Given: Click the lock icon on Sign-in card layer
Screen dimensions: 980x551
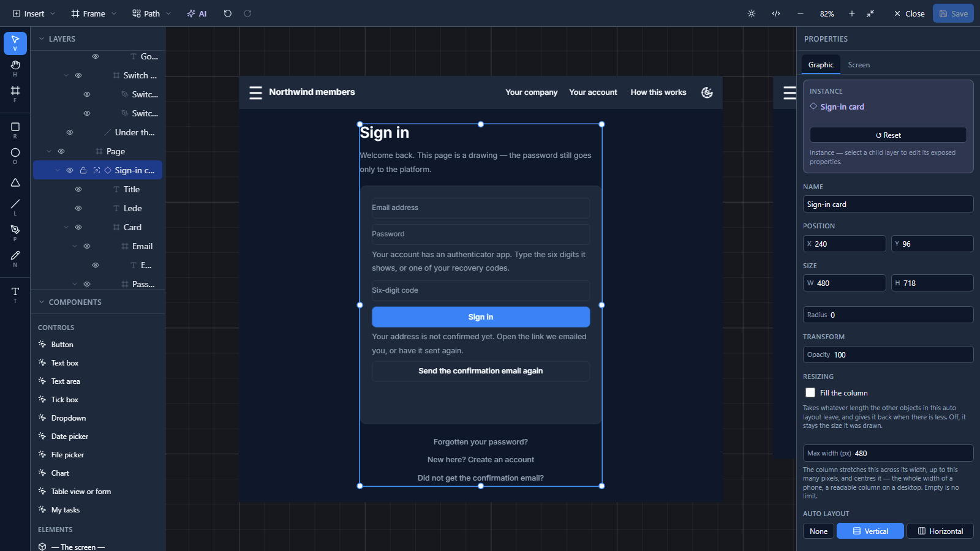Looking at the screenshot, I should click(x=83, y=170).
